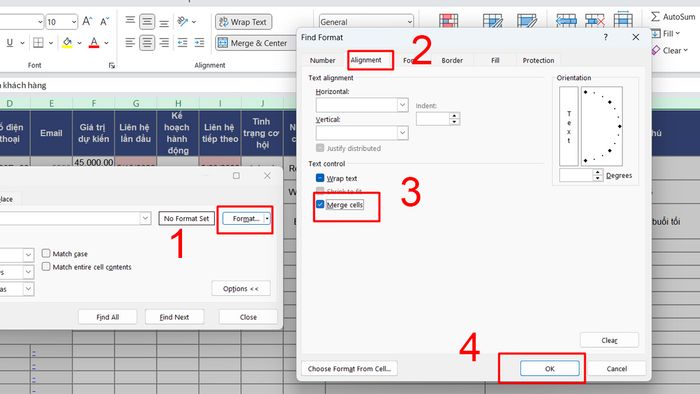This screenshot has height=394, width=700.
Task: Switch to Protection tab in Find Format
Action: (538, 60)
